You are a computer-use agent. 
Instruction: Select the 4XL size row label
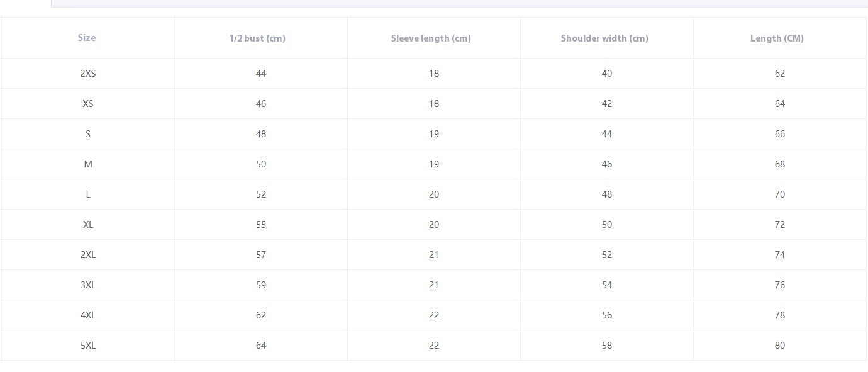88,315
